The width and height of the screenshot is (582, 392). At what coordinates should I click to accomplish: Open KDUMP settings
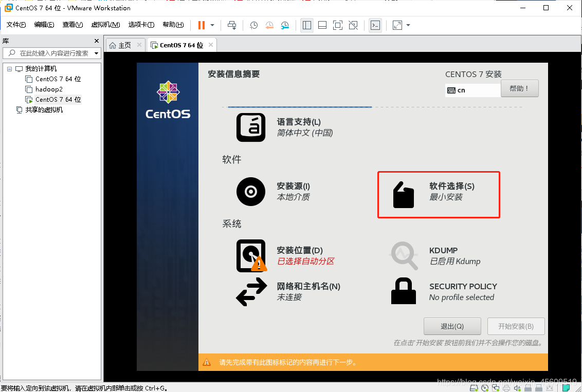pos(435,255)
